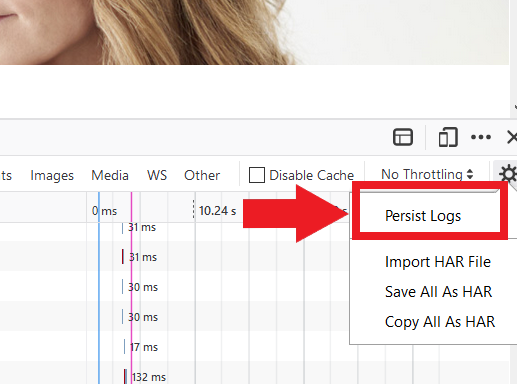Choose Import HAR File
Viewport: 518px width, 384px height.
438,262
